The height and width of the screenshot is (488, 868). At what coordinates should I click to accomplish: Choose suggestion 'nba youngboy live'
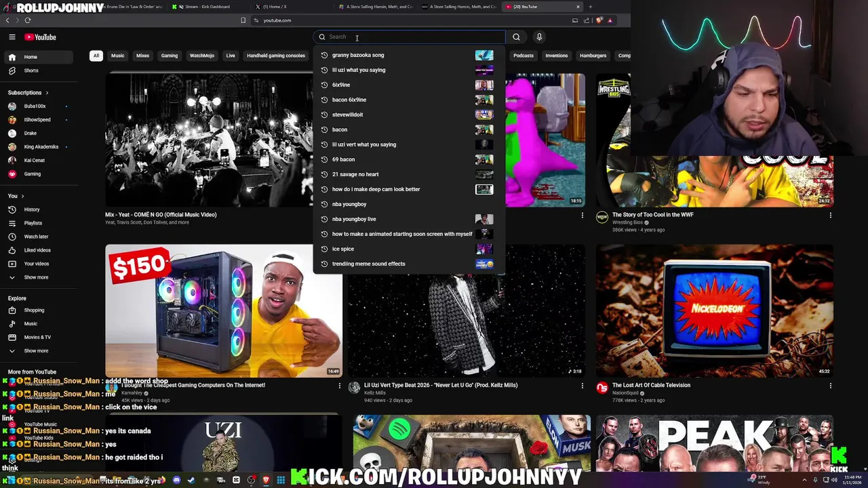click(x=409, y=219)
